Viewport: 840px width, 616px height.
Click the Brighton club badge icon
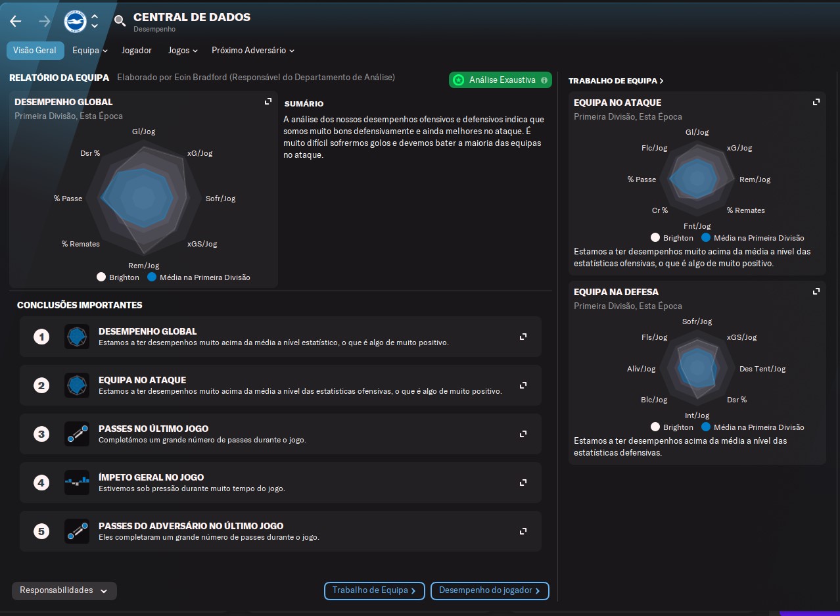coord(75,21)
